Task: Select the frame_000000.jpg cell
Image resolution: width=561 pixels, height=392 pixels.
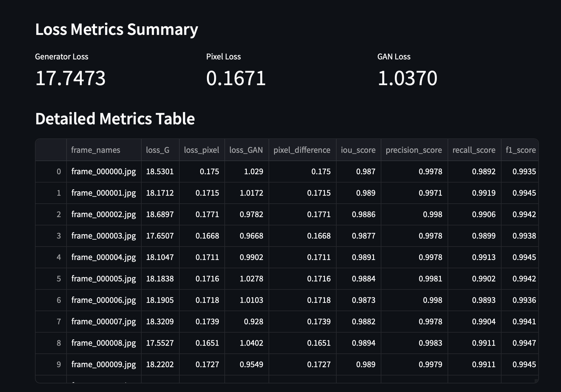Action: (x=104, y=171)
